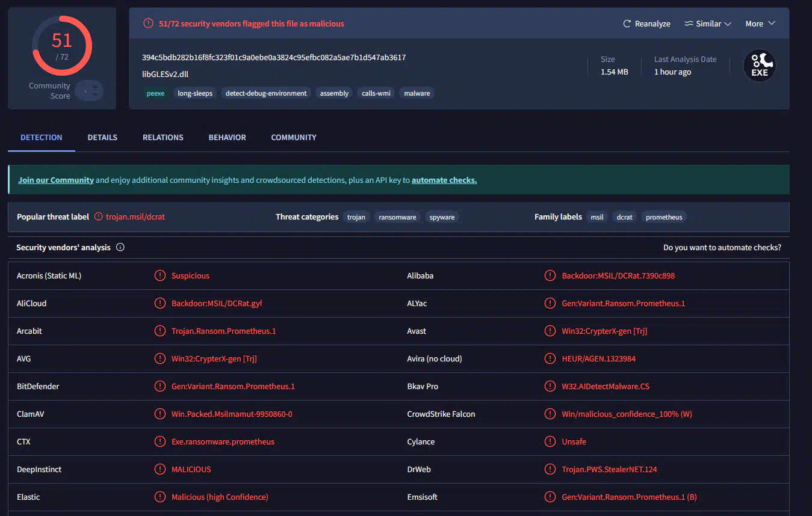812x516 pixels.
Task: Click the warning icon in Acronis row
Action: pos(160,275)
